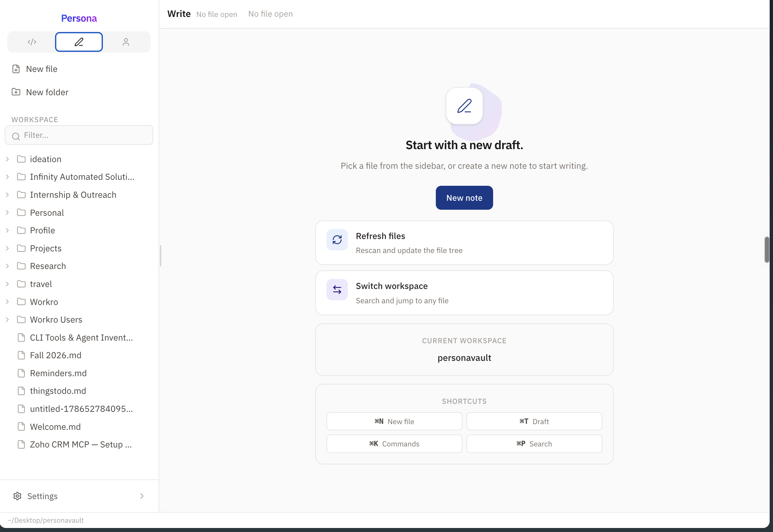Viewport: 773px width, 532px height.
Task: Click the Profile folder icon
Action: pos(21,230)
